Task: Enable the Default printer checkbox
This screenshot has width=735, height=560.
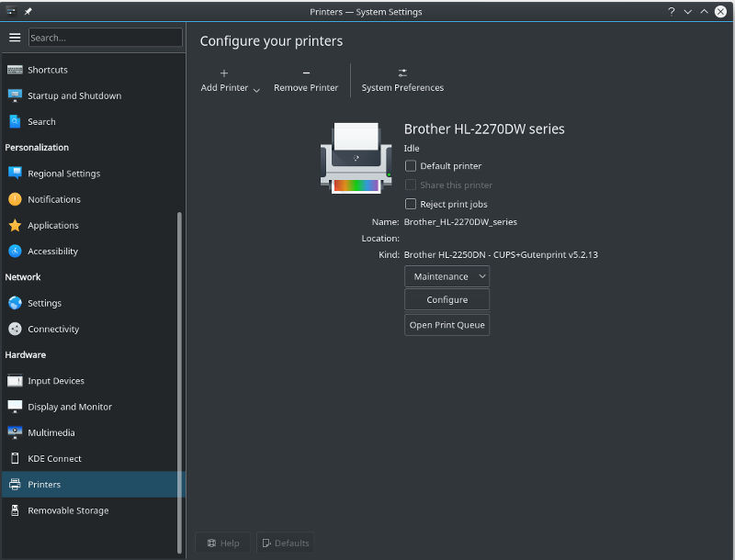Action: coord(410,166)
